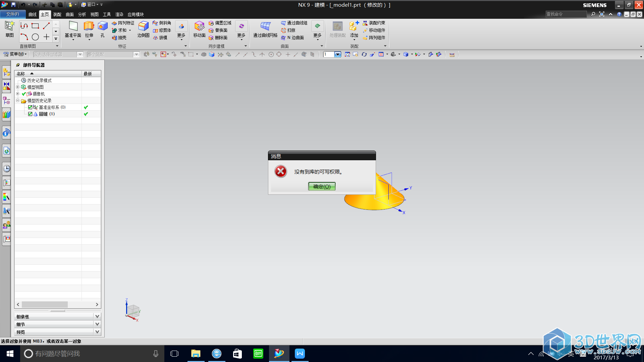Click the Cortana search box
This screenshot has width=644, height=362.
coord(92,354)
